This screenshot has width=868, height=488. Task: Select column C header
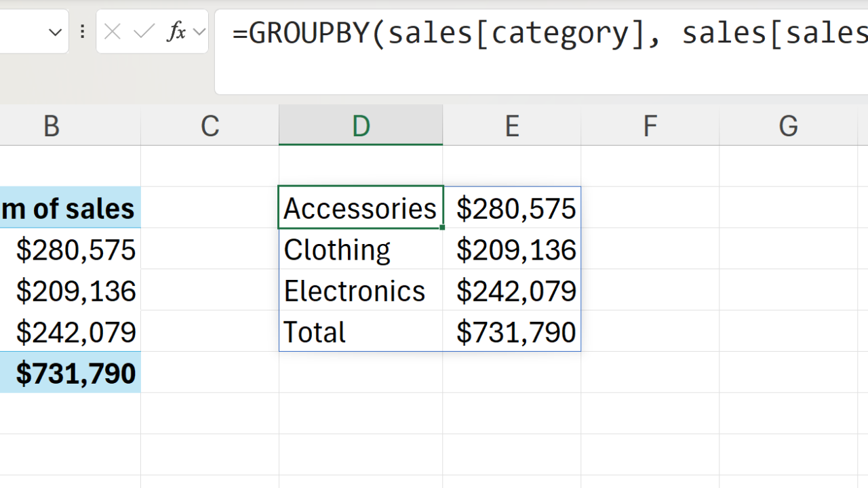click(x=210, y=125)
